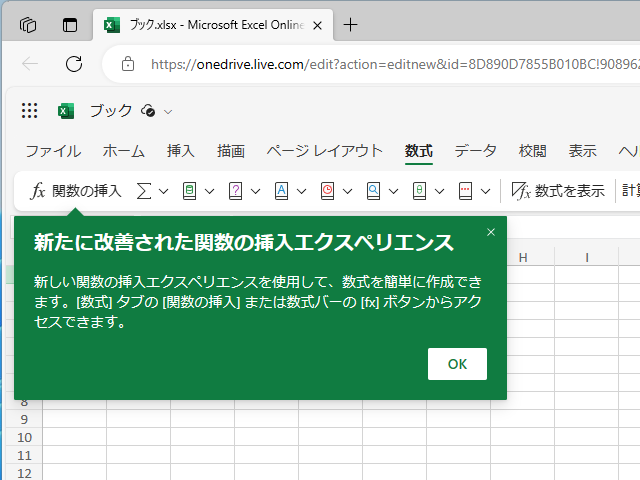Screen dimensions: 640x480
Task: Click the Excel logo icon
Action: [x=66, y=111]
